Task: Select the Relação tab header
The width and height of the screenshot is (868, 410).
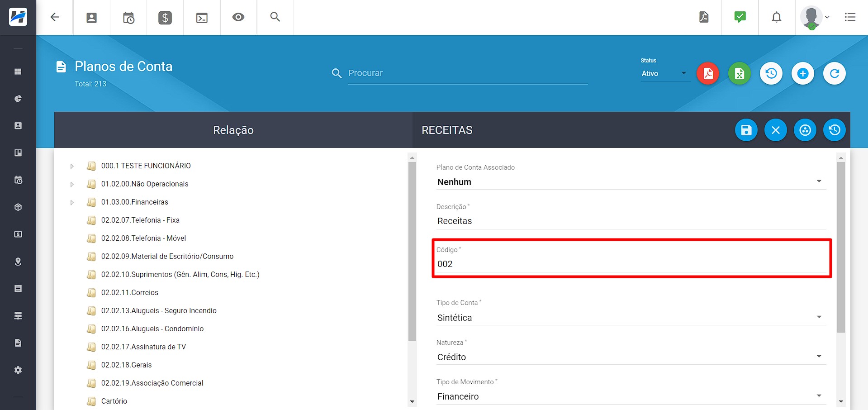Action: click(x=233, y=130)
